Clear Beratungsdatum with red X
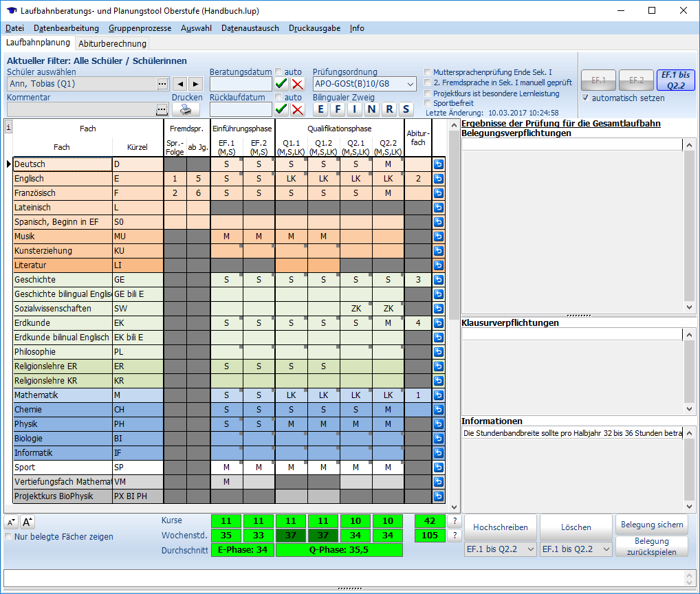The height and width of the screenshot is (594, 700). tap(298, 84)
